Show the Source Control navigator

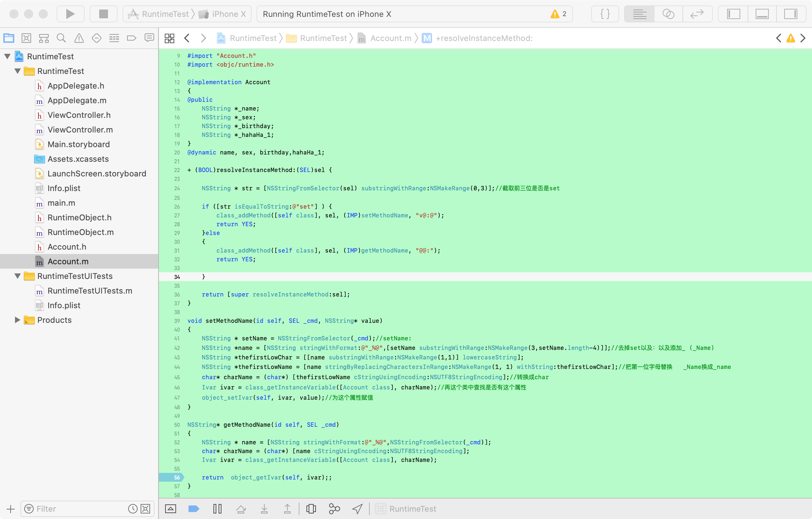point(26,38)
